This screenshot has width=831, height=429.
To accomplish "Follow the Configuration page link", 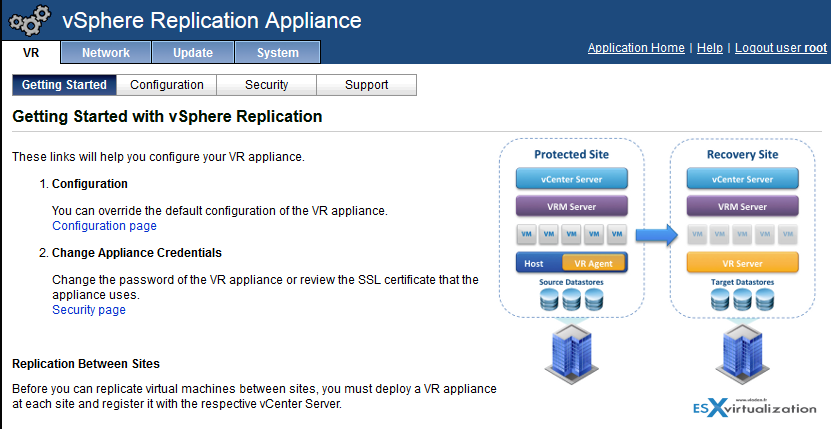I will coord(104,226).
